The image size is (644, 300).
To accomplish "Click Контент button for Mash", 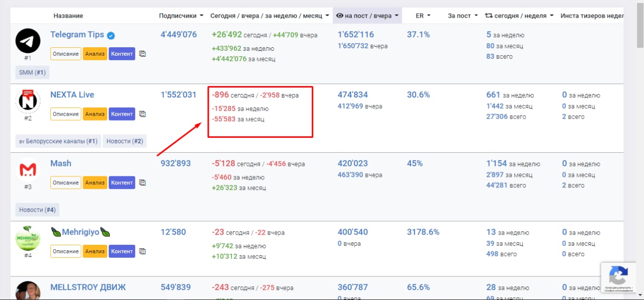I will click(122, 182).
